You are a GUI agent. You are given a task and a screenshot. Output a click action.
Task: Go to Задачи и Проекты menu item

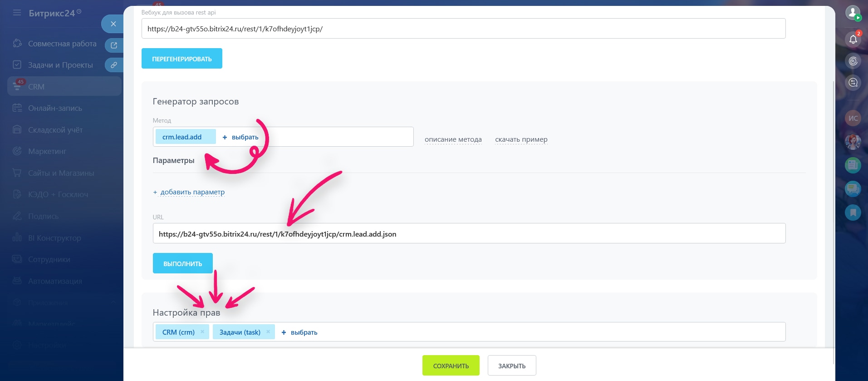point(60,65)
